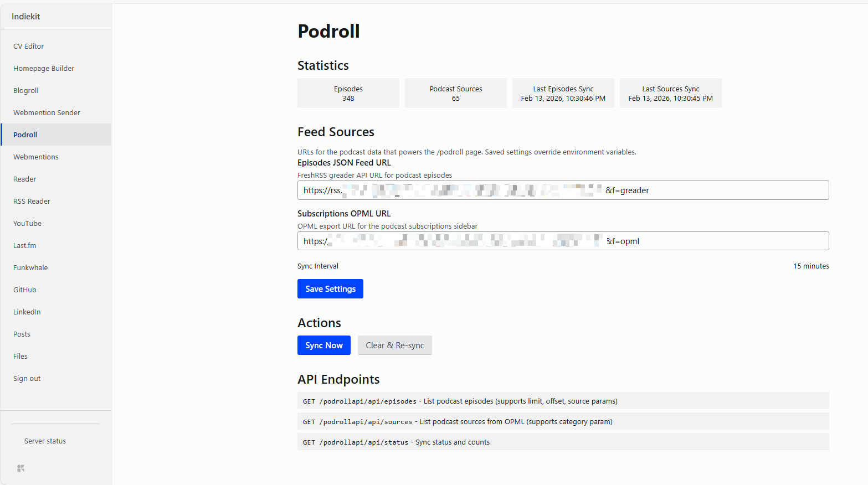Open CV Editor from the sidebar
The image size is (868, 485).
(29, 47)
